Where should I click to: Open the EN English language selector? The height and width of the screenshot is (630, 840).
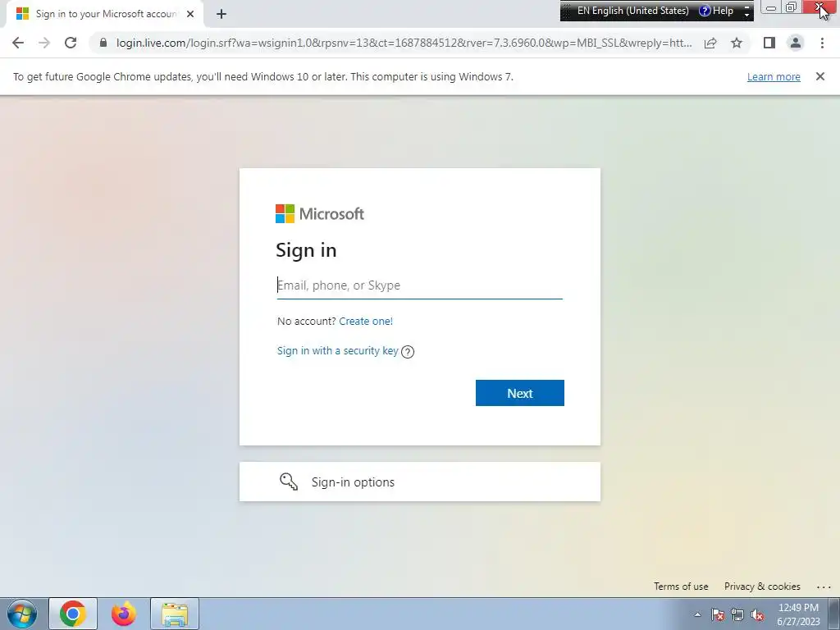[632, 11]
